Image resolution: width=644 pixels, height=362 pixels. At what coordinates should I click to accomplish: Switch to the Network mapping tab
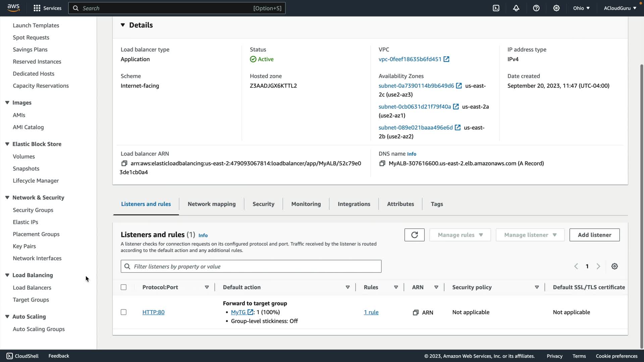click(x=211, y=204)
